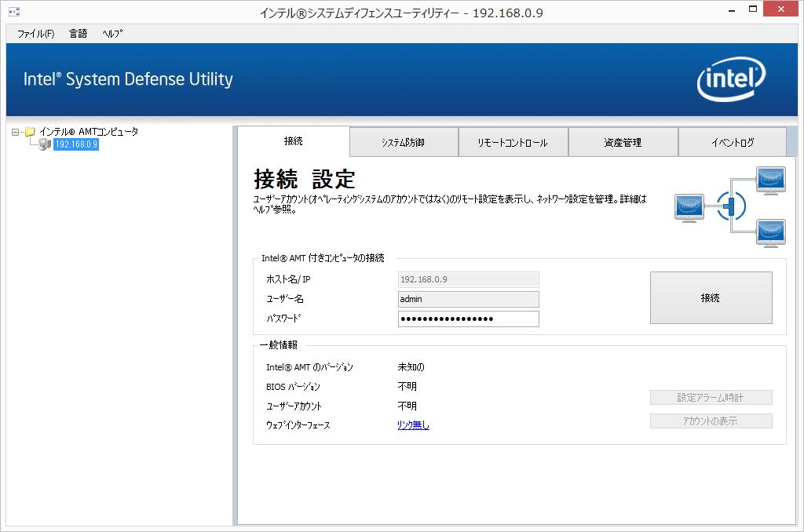Click the 不明 value beside BIOS バージョン

[407, 386]
